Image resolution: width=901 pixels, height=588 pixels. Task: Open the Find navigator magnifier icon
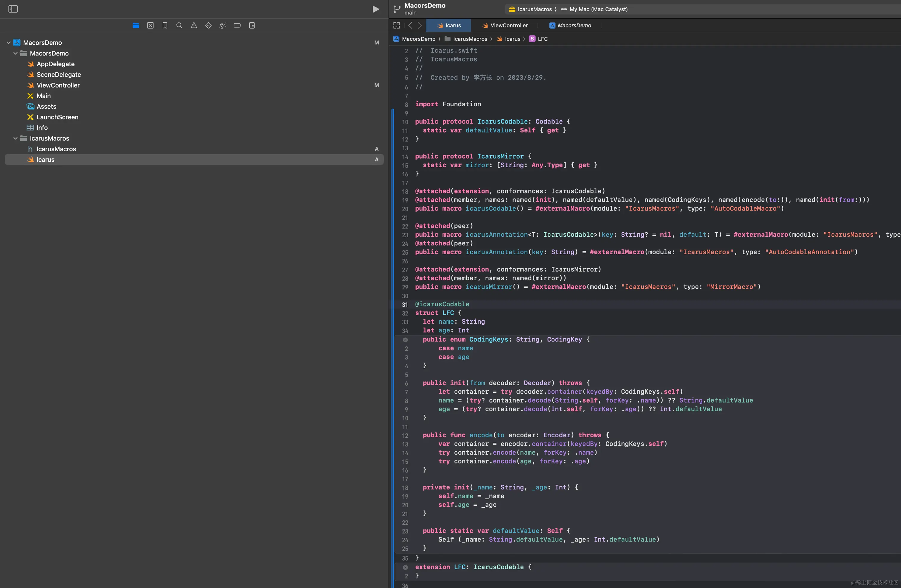coord(179,25)
